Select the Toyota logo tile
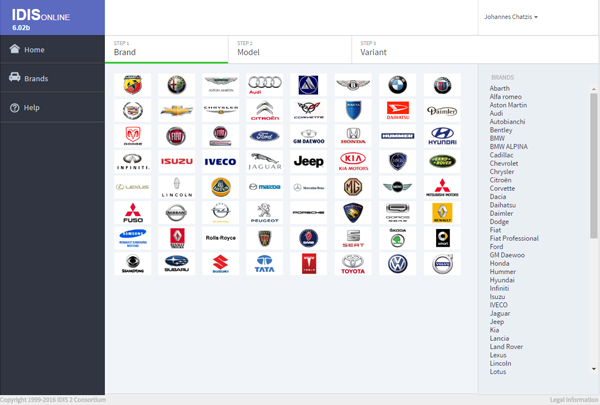 (353, 263)
